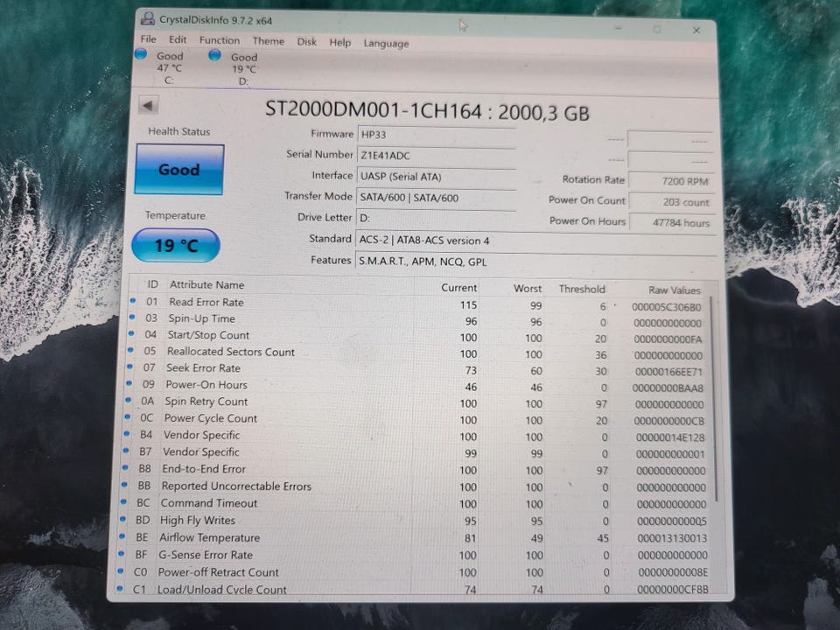Image resolution: width=840 pixels, height=630 pixels.
Task: Click the status dot for Spin Retry Count
Action: coord(128,400)
